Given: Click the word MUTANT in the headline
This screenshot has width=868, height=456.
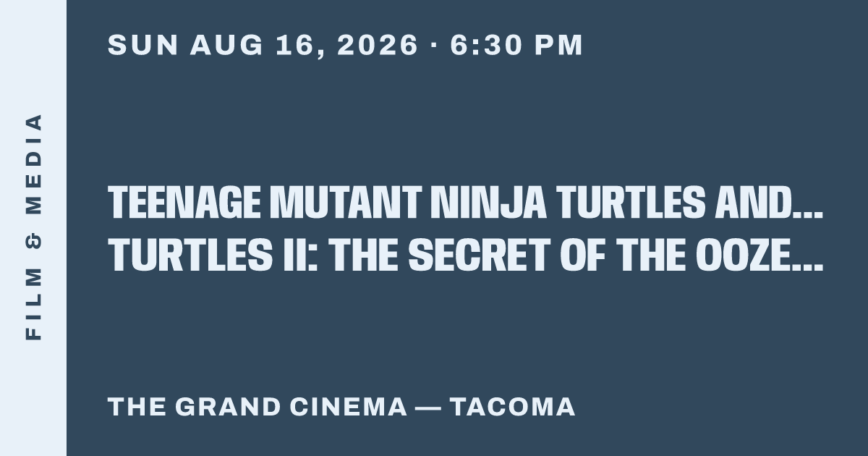Looking at the screenshot, I should pyautogui.click(x=346, y=203).
